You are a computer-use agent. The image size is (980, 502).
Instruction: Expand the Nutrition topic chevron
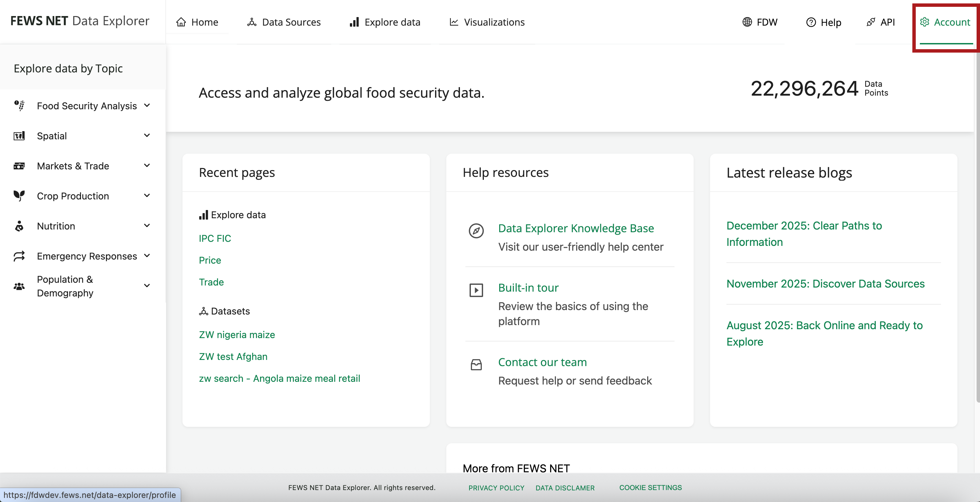pos(147,225)
